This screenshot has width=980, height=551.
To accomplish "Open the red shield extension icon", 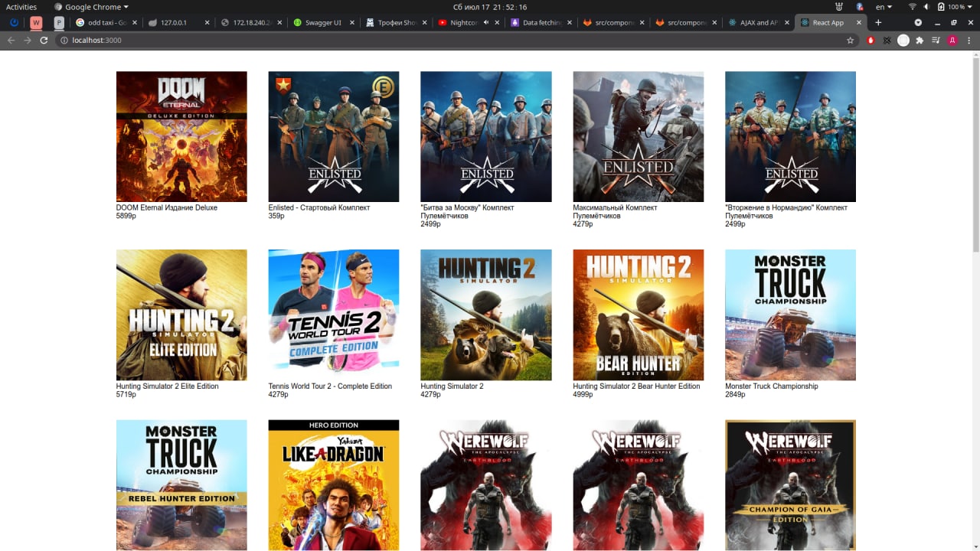I will click(871, 40).
